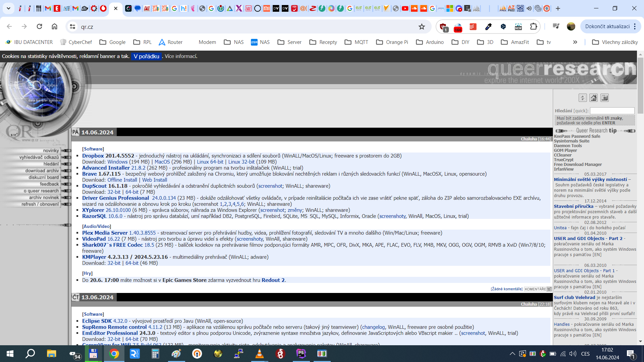
Task: Click the refresh icon in right sidebar
Action: click(x=583, y=98)
